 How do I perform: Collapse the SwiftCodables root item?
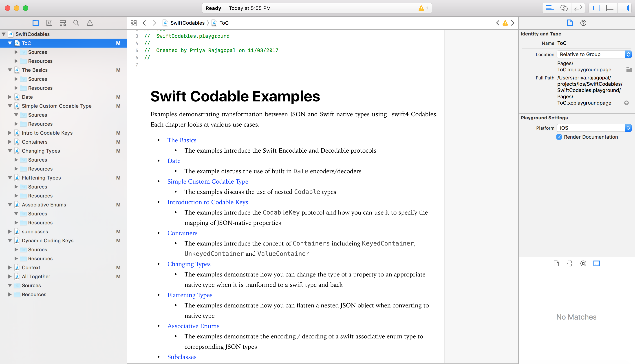click(x=4, y=34)
